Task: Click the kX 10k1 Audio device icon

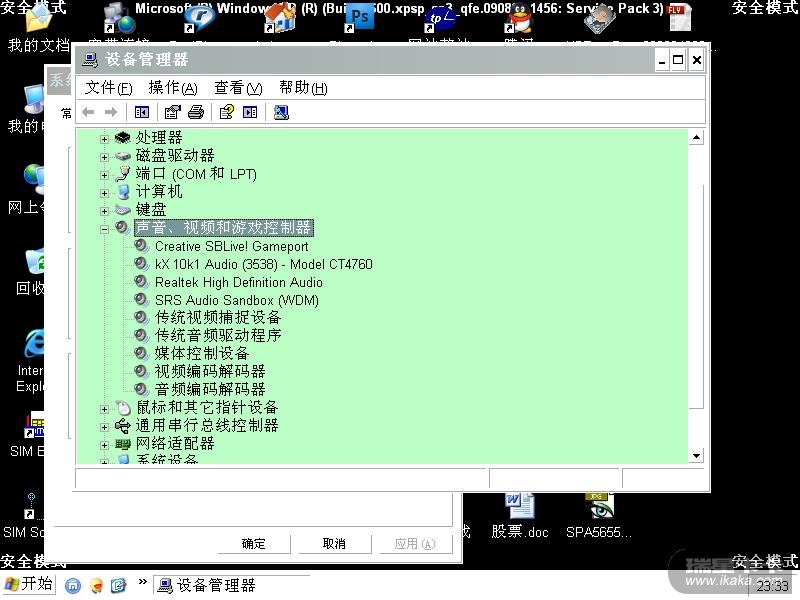Action: [x=141, y=264]
